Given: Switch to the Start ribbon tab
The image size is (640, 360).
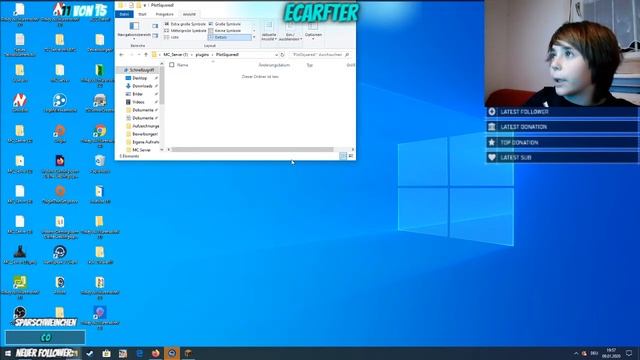Looking at the screenshot, I should coord(142,14).
